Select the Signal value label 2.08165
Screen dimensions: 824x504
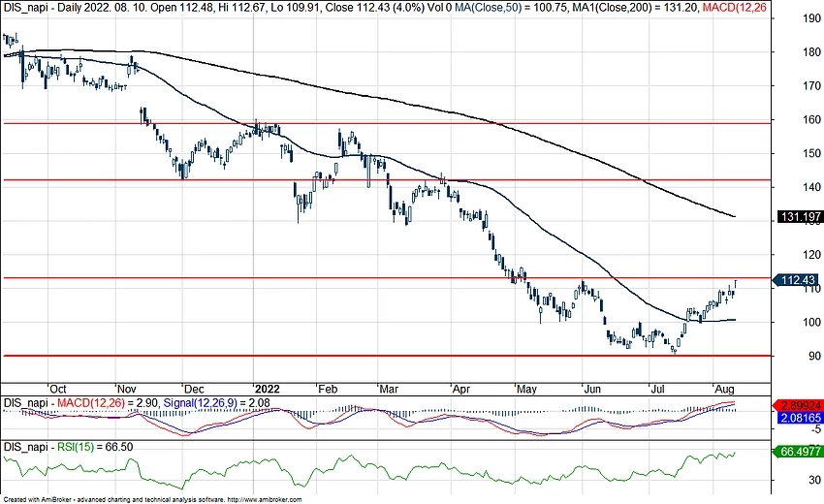point(799,418)
